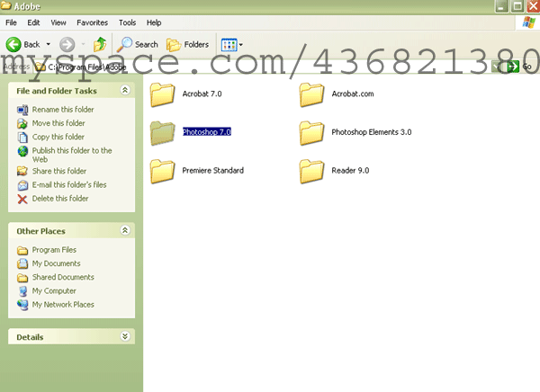Click the Photoshop 7.0 folder name label
This screenshot has width=540, height=392.
(207, 132)
